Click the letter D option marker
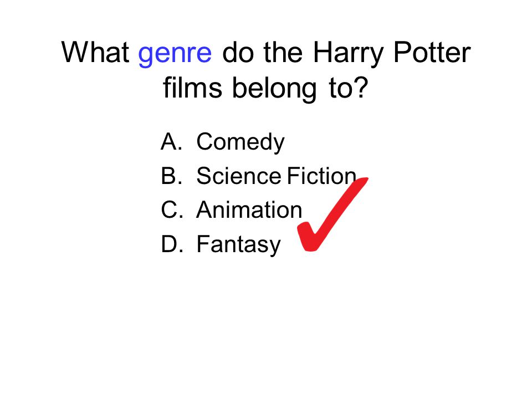 point(172,244)
